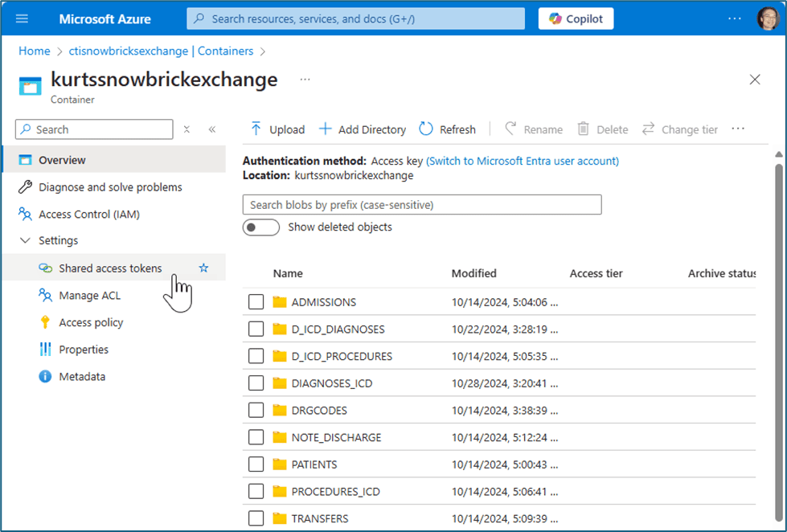Clear the sidebar search with X icon
The height and width of the screenshot is (532, 787).
click(x=187, y=129)
